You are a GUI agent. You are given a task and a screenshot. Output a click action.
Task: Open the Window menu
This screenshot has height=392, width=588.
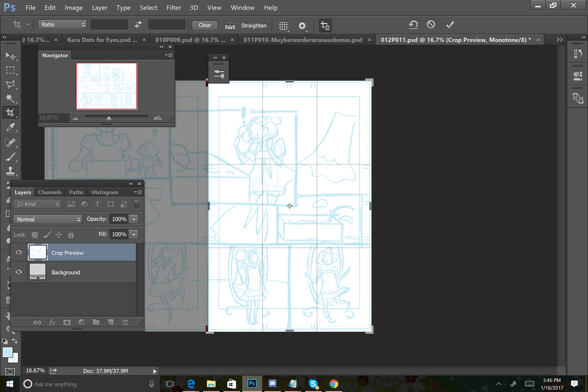coord(243,8)
